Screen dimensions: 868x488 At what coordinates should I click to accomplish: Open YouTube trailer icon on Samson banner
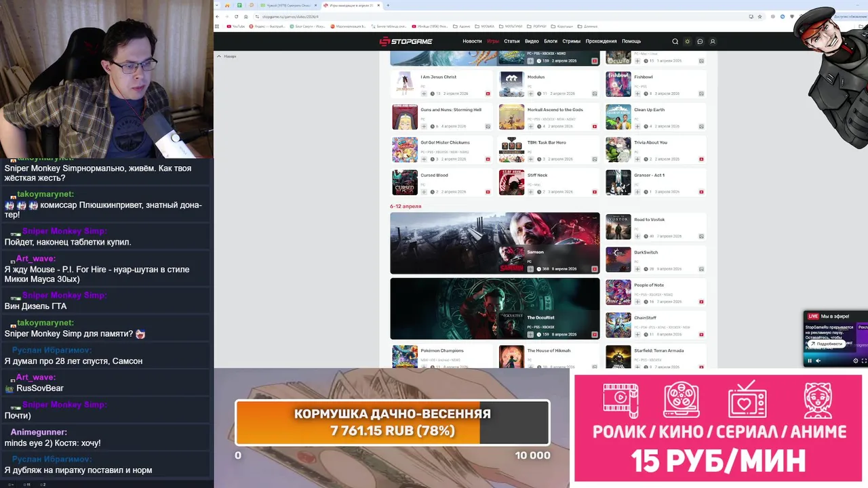[x=595, y=269]
